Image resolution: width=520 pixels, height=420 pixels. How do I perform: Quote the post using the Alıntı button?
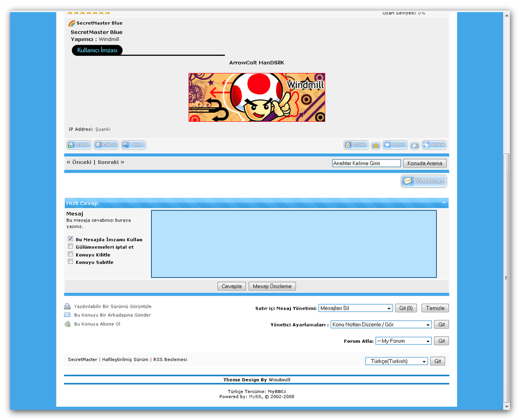395,145
